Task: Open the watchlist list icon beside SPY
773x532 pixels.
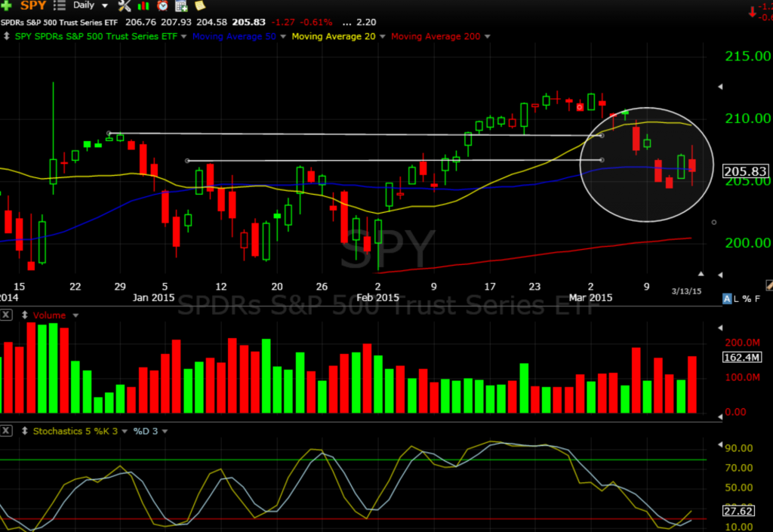Action: [x=59, y=5]
